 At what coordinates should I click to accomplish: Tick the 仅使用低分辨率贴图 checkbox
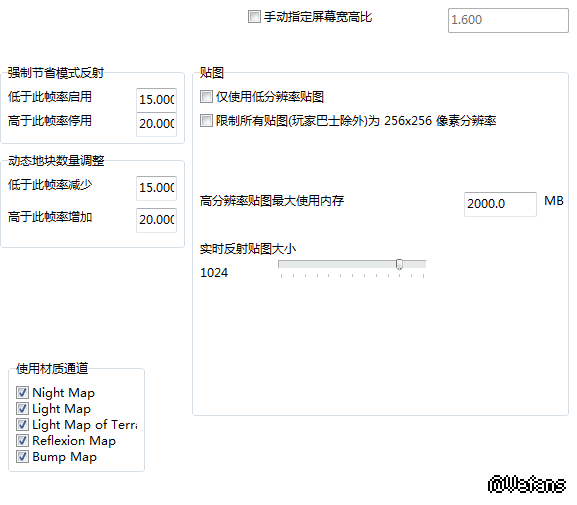click(206, 96)
